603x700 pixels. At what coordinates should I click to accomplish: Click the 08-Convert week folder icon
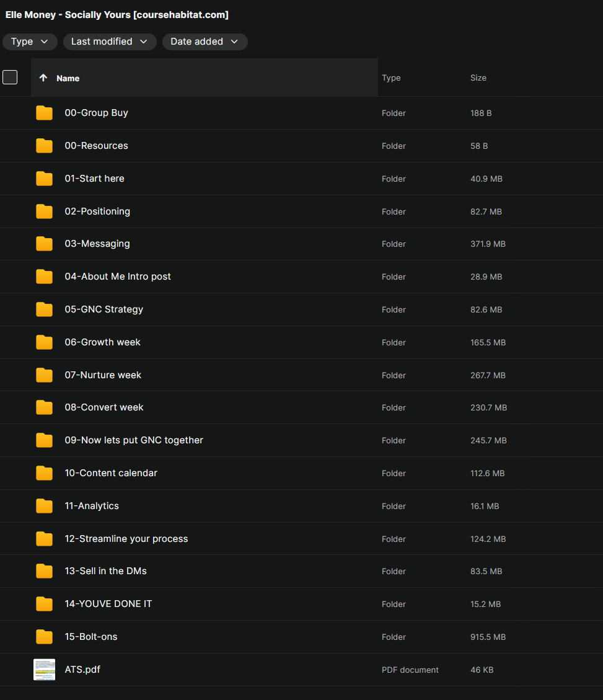pyautogui.click(x=44, y=407)
